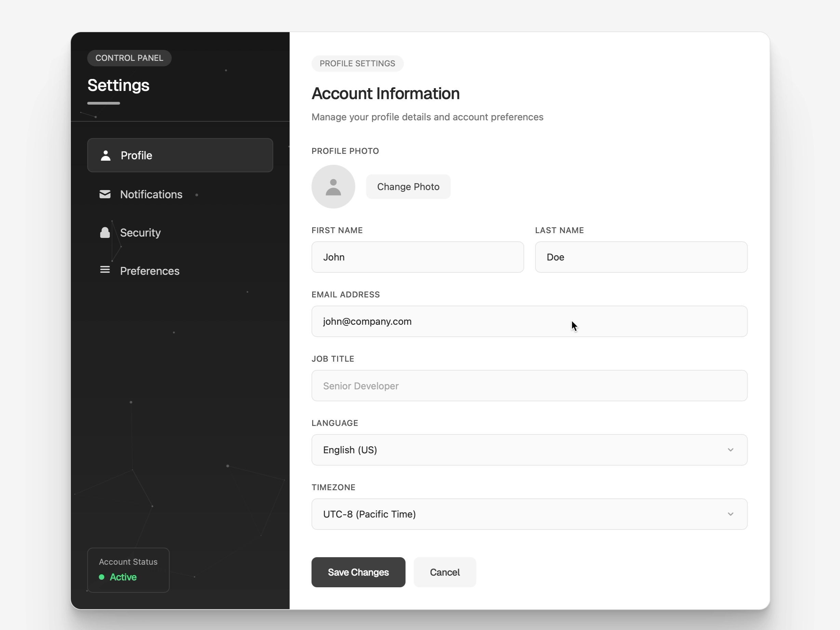The height and width of the screenshot is (630, 840).
Task: Click the Preferences hamburger icon
Action: pos(105,270)
